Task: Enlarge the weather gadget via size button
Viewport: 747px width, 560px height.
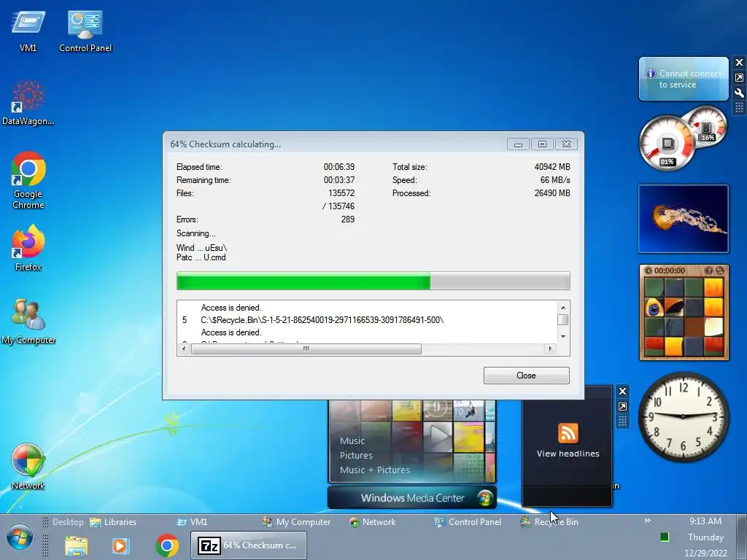Action: click(739, 77)
